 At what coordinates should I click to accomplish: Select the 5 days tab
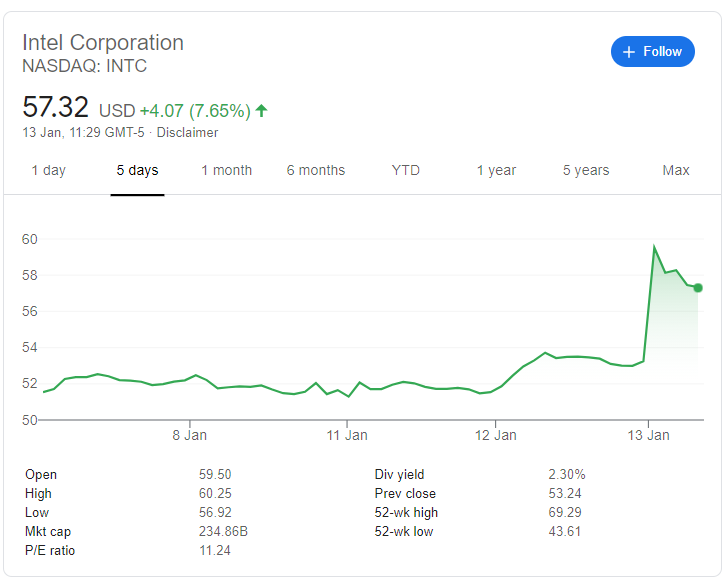tap(137, 170)
